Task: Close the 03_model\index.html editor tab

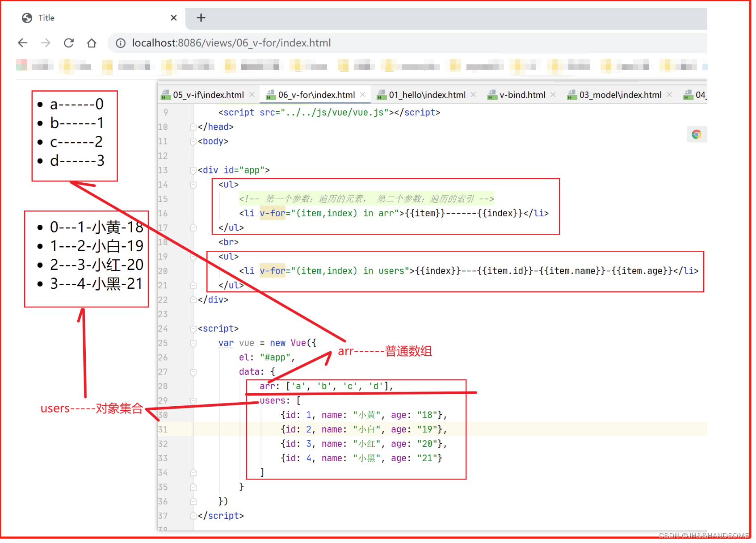Action: coord(669,95)
